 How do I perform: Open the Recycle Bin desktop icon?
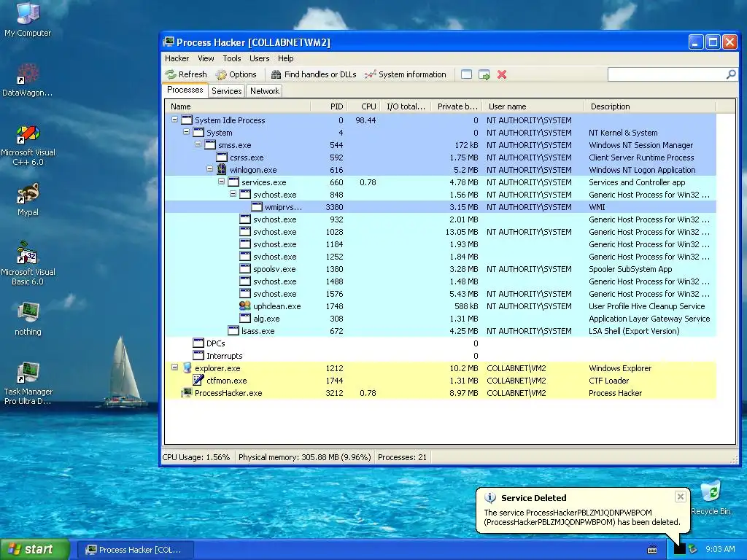[711, 497]
